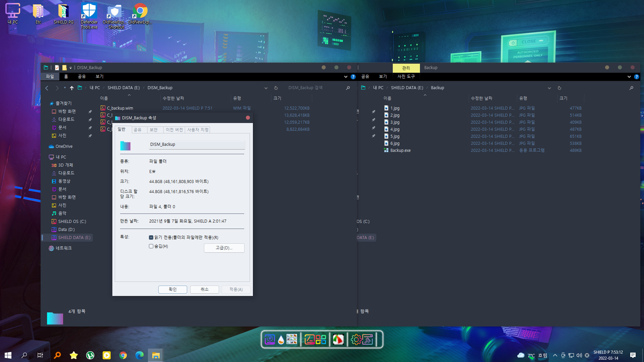Open the colorful squares widget icon in the dock

click(321, 340)
